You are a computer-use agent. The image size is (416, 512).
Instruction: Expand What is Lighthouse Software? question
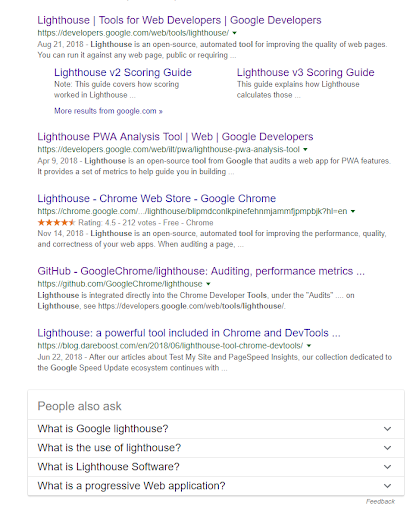pyautogui.click(x=216, y=467)
